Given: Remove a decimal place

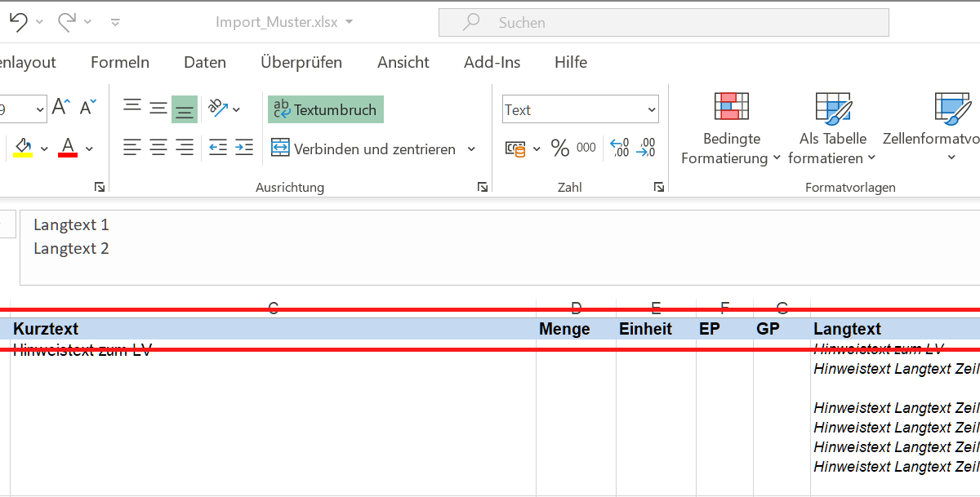Looking at the screenshot, I should (x=646, y=148).
